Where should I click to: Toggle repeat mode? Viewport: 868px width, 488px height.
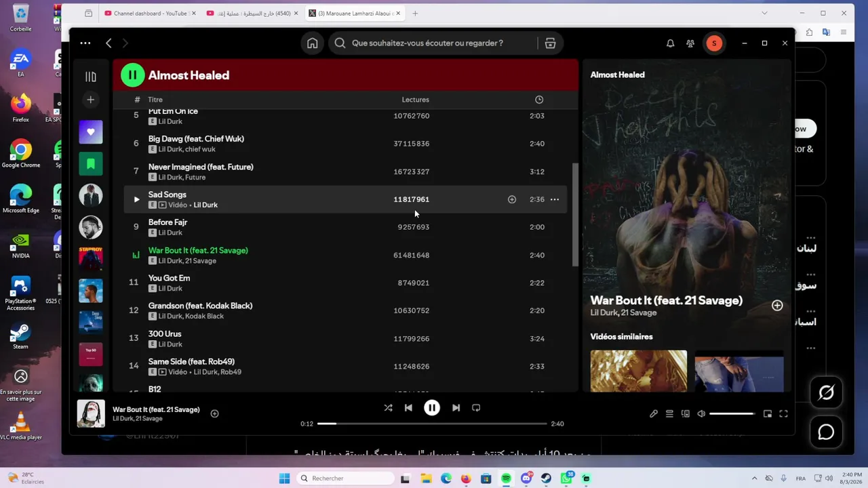pyautogui.click(x=476, y=407)
